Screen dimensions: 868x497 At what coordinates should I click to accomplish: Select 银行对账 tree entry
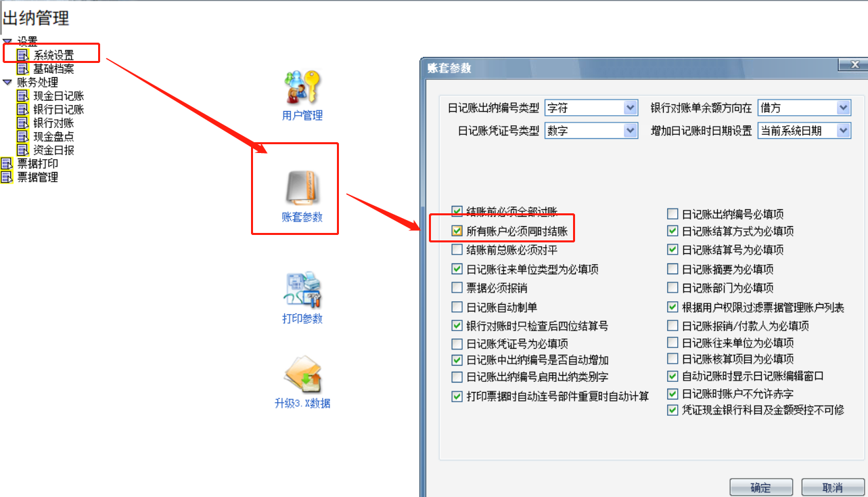53,123
